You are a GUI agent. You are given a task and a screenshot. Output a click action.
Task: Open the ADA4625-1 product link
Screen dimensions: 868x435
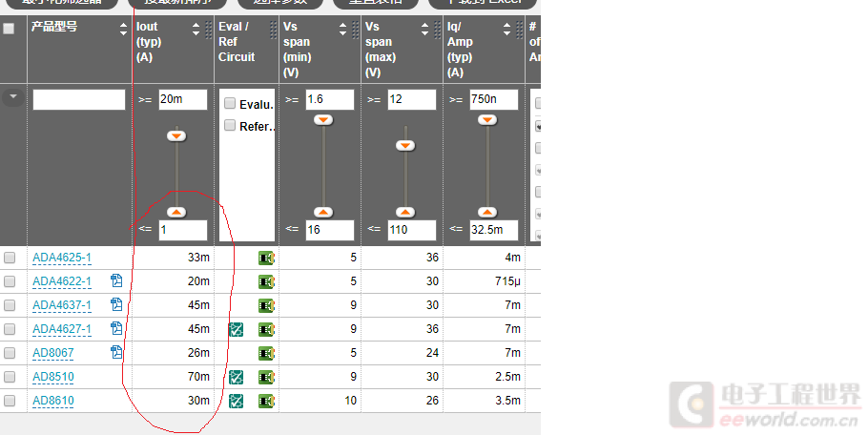(x=61, y=258)
